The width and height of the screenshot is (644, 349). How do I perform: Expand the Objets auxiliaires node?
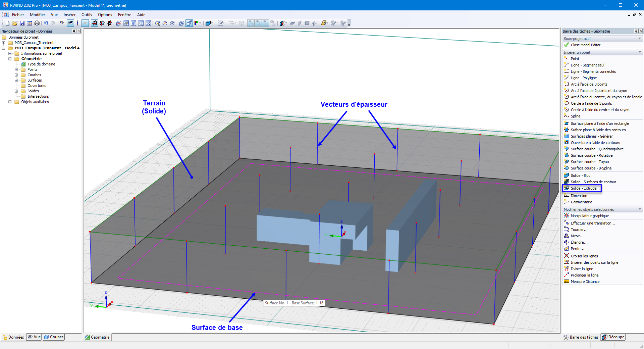(x=10, y=102)
